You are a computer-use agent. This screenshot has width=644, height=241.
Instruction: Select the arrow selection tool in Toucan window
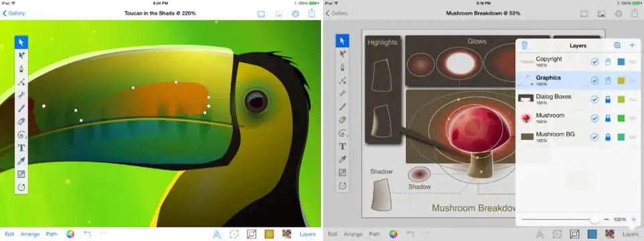pos(21,42)
